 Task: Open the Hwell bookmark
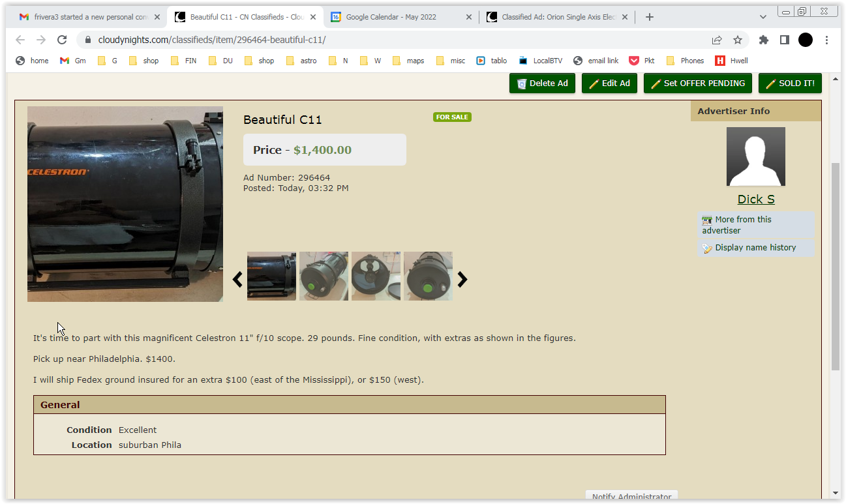pyautogui.click(x=732, y=61)
